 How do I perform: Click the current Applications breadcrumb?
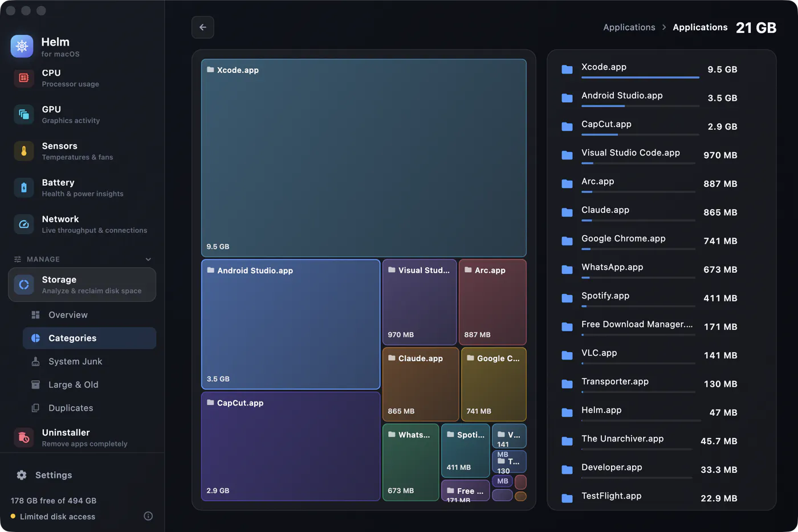pos(700,27)
